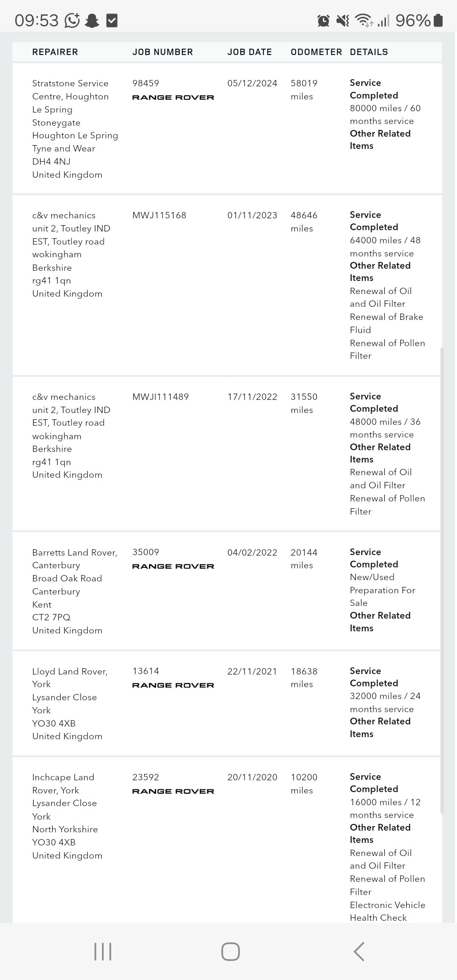Tap the Android back navigation button

(x=359, y=952)
